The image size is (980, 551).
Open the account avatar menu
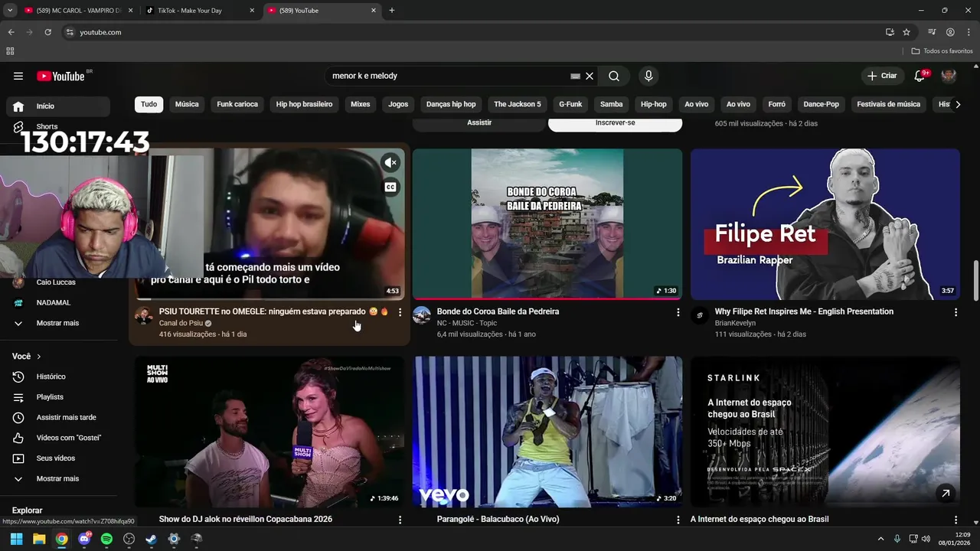click(x=949, y=76)
